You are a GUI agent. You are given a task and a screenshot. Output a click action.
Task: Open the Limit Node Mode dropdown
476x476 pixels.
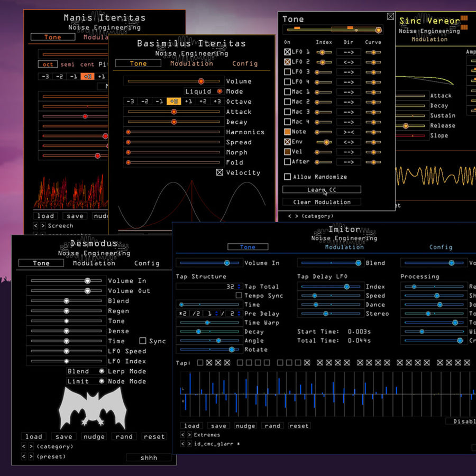[86, 381]
